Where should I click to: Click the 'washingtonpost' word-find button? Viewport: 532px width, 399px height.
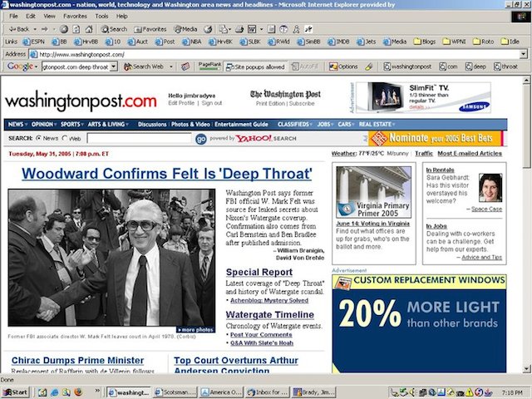click(407, 66)
